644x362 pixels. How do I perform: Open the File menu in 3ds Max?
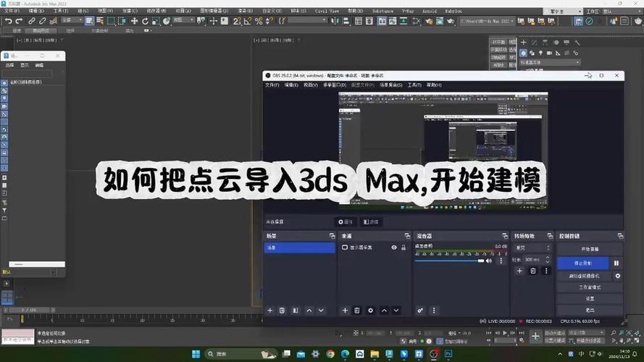(x=12, y=11)
